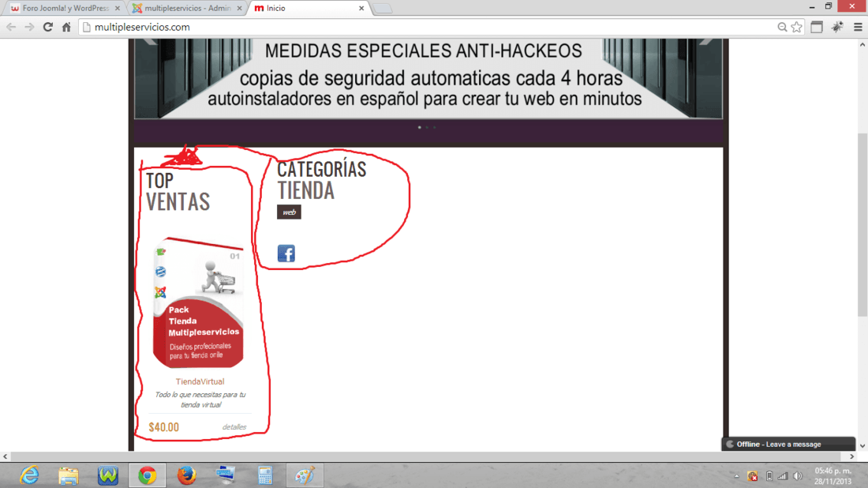Image resolution: width=868 pixels, height=488 pixels.
Task: Click the Pack Tienda Multipleservicios product image
Action: point(199,303)
